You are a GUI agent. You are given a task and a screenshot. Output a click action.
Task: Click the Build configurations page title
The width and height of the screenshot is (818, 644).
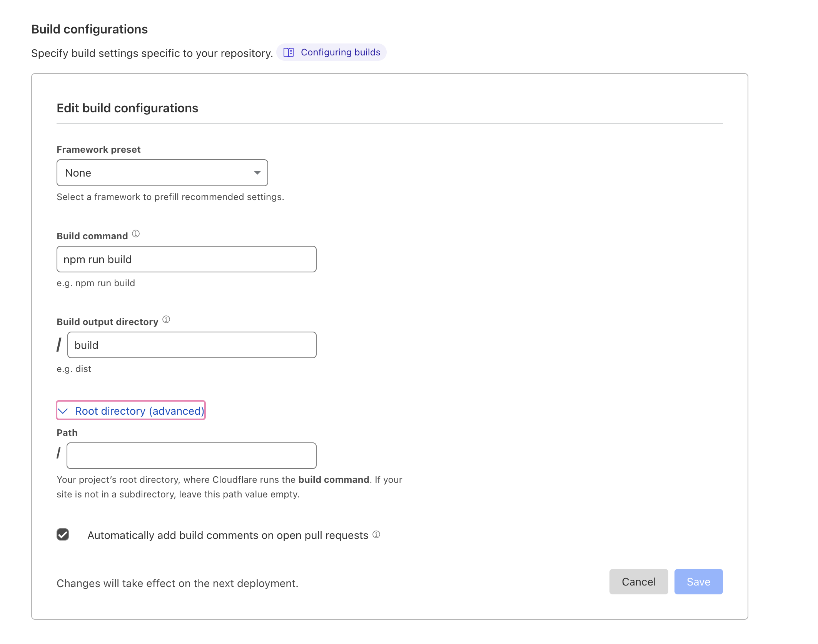tap(89, 29)
